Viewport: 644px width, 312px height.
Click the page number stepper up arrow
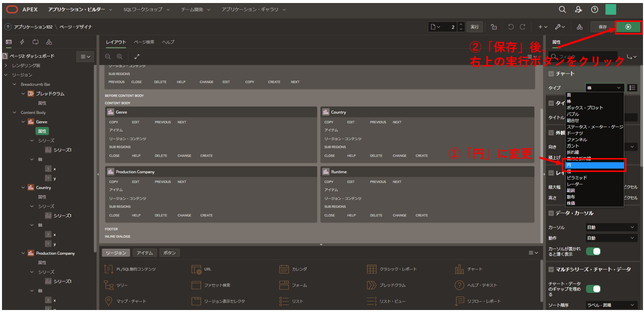461,24
